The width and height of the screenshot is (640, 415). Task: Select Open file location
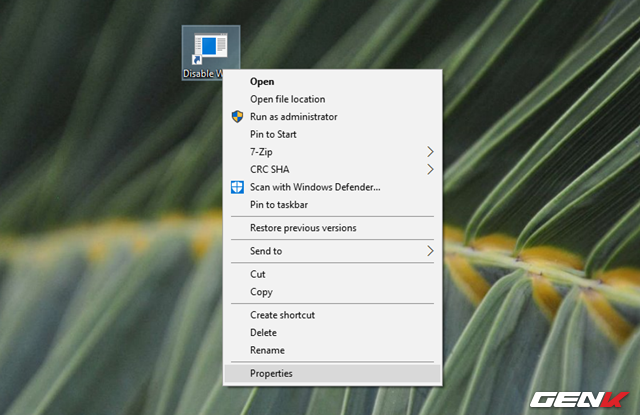[332, 99]
